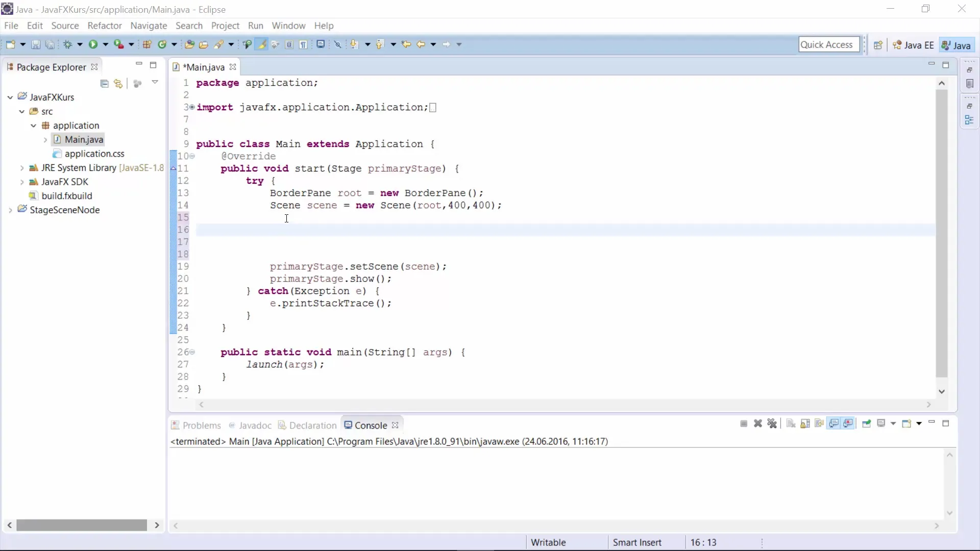
Task: Collapse the src folder node
Action: tap(21, 111)
